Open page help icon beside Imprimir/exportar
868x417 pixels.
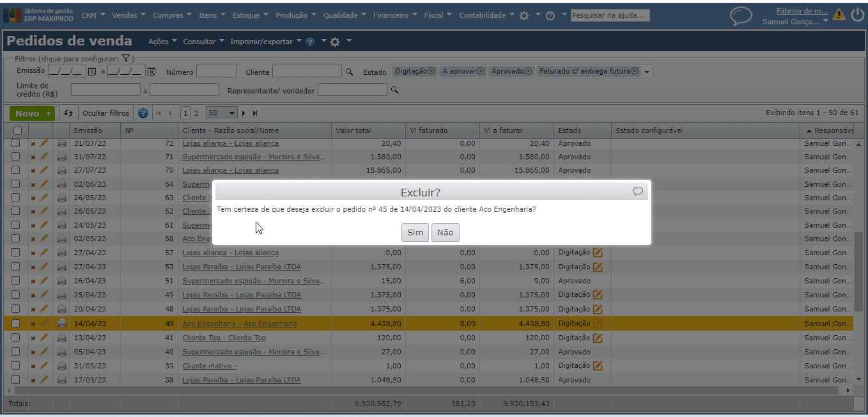coord(310,42)
